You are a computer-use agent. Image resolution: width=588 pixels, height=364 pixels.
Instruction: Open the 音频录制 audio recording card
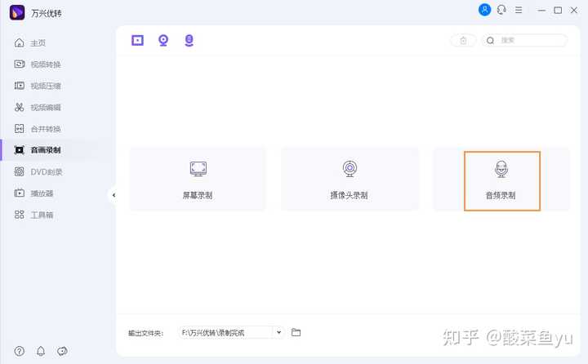pyautogui.click(x=501, y=180)
